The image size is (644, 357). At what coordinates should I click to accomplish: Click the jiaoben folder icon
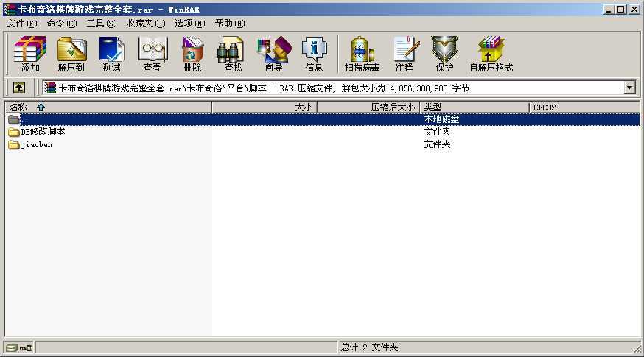(x=14, y=144)
